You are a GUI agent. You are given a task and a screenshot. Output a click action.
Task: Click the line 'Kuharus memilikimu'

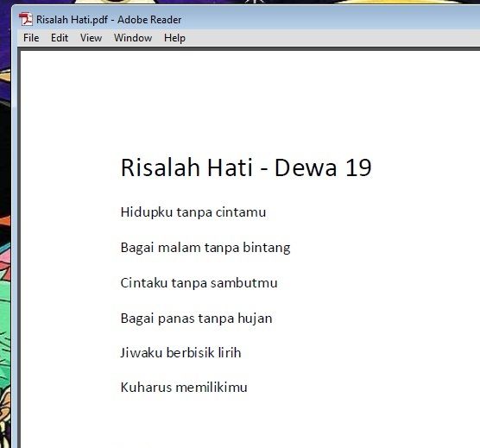pyautogui.click(x=184, y=387)
